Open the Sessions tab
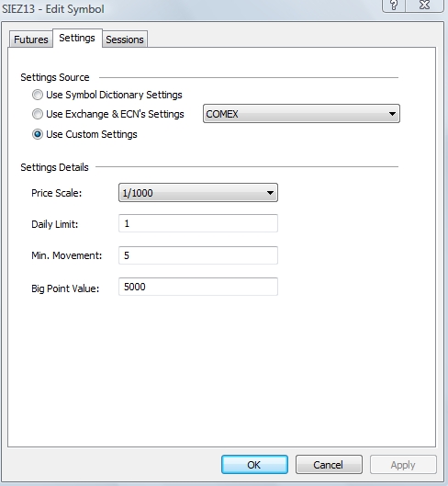448x486 pixels. (125, 40)
